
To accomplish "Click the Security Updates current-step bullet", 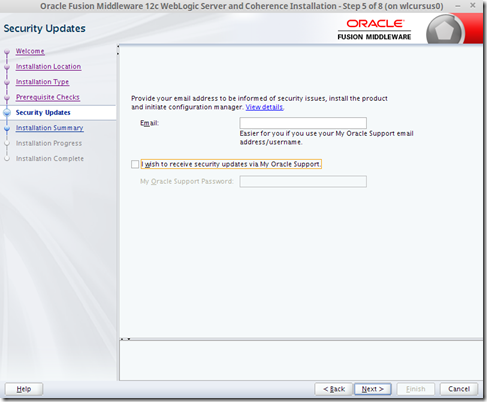I will [7, 113].
